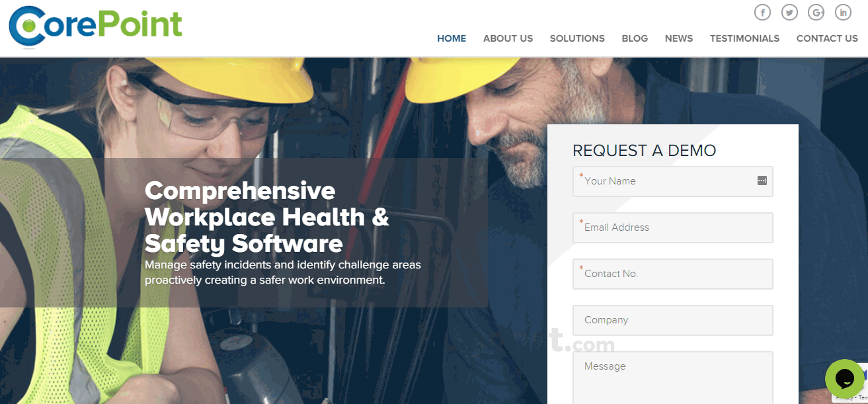Click the CorePoint logo
Screen dimensions: 868x404
click(95, 26)
